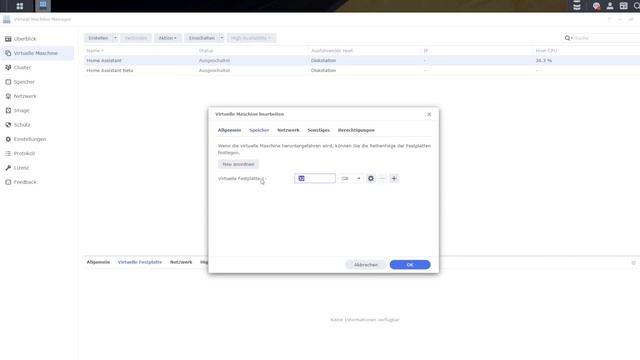640x360 pixels.
Task: Open the upload/storage status tray icon
Action: 577,6
